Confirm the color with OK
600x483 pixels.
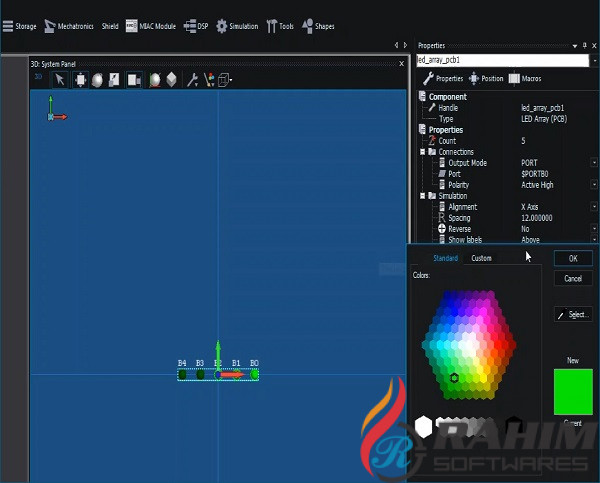pos(573,258)
